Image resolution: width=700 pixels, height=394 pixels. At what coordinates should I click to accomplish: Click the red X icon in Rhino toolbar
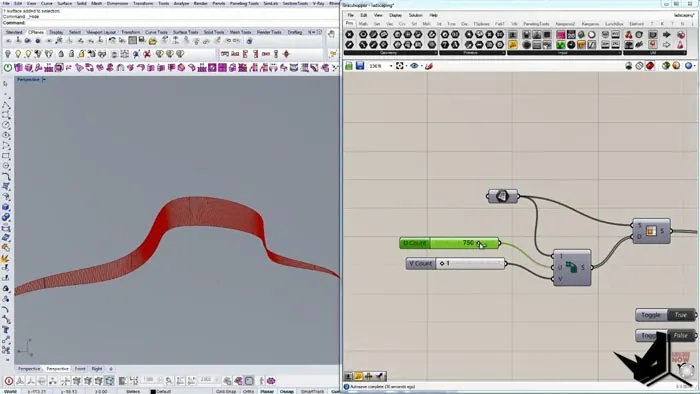(x=146, y=54)
